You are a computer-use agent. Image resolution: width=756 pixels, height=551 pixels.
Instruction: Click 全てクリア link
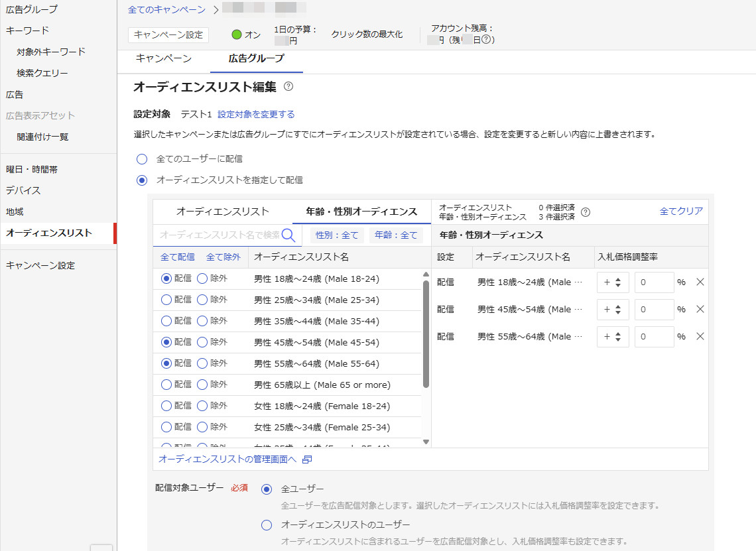tap(681, 211)
